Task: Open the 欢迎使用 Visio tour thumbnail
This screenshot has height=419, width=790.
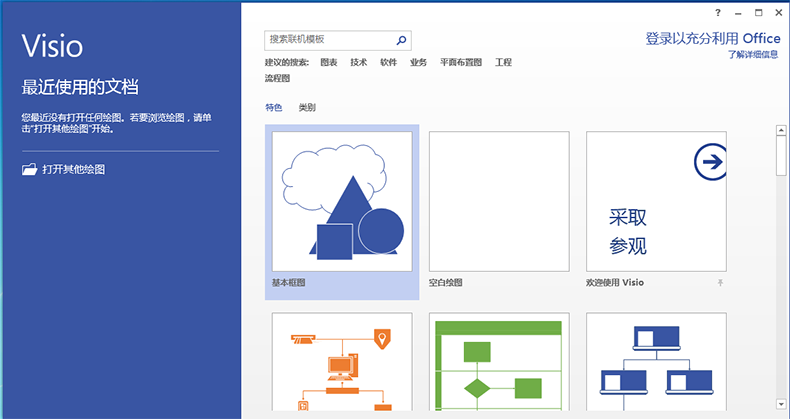Action: pos(656,201)
